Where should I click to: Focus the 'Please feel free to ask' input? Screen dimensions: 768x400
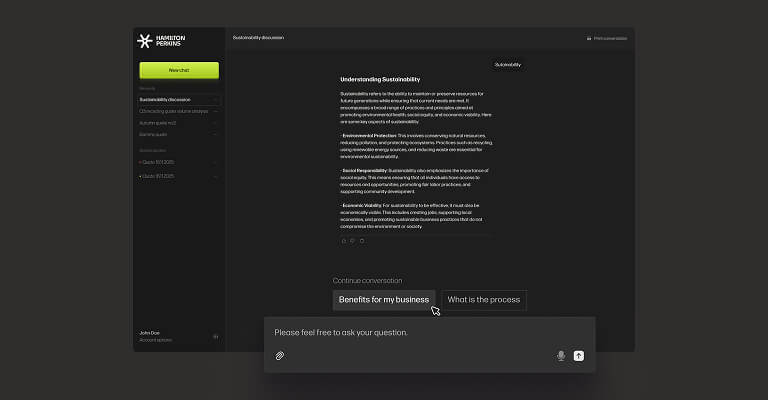420,332
